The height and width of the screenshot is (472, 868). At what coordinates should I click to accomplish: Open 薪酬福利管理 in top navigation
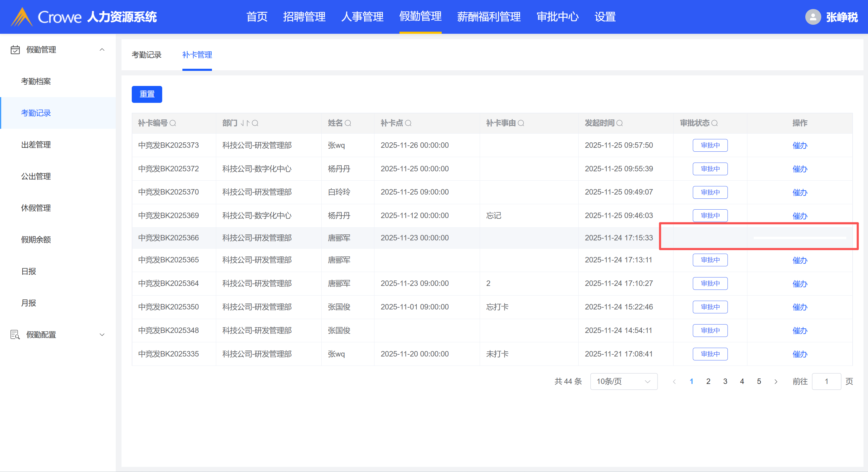(x=489, y=17)
